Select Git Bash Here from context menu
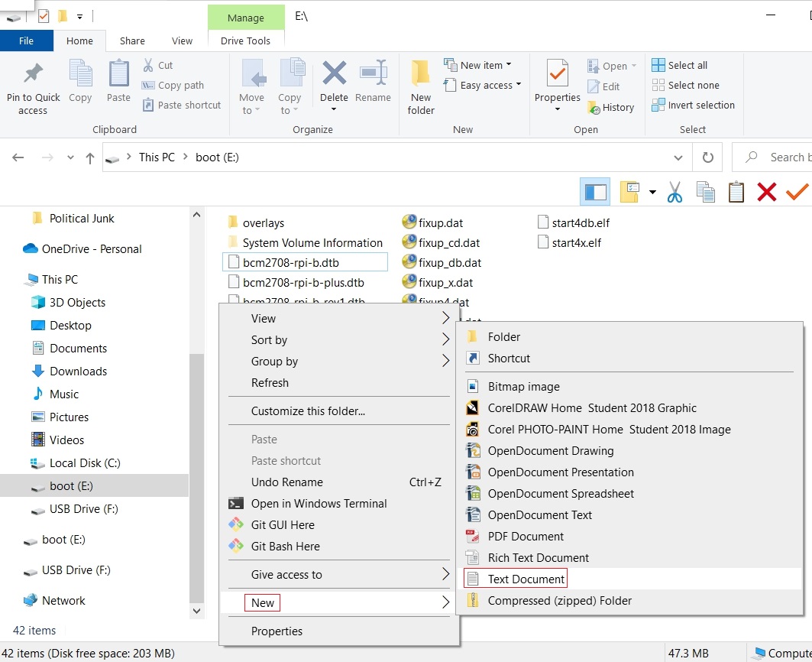The image size is (812, 662). (x=285, y=546)
